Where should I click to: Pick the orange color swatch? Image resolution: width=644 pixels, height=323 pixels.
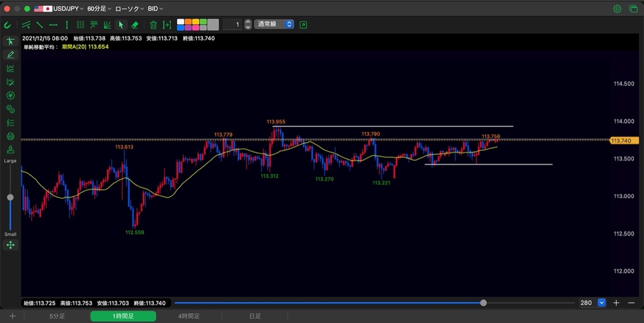(188, 22)
